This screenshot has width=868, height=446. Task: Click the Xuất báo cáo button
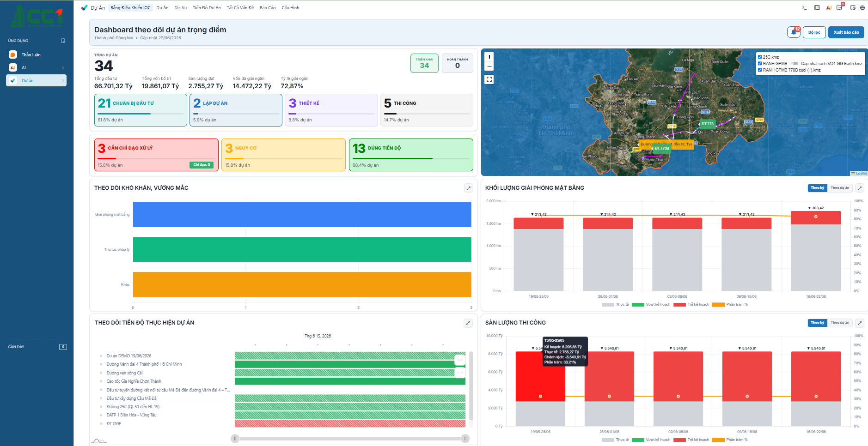coord(846,32)
